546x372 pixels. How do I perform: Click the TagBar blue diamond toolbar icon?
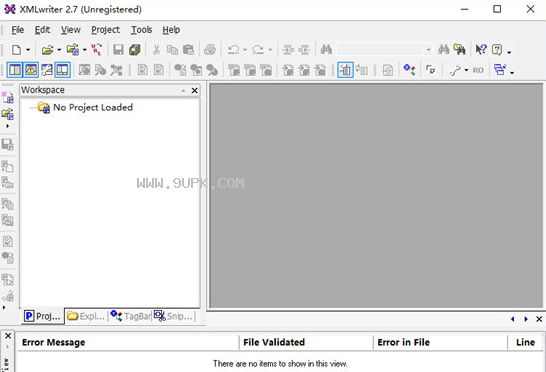(409, 70)
